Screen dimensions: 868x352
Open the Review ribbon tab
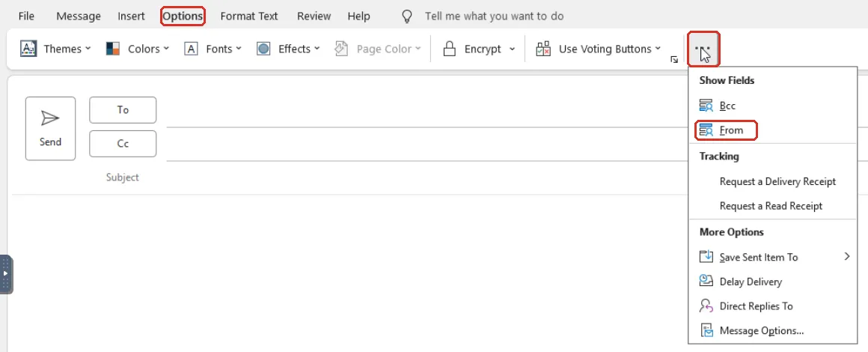[314, 16]
